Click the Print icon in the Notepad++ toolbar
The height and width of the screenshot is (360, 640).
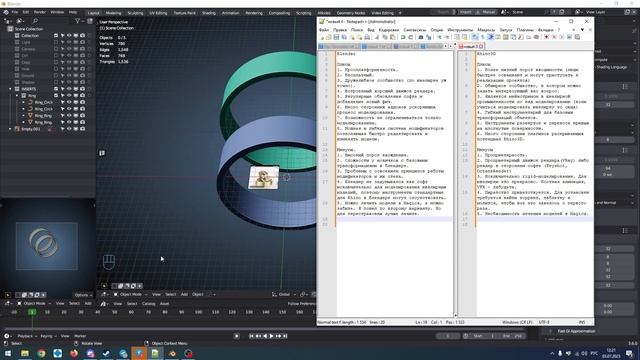click(x=367, y=37)
